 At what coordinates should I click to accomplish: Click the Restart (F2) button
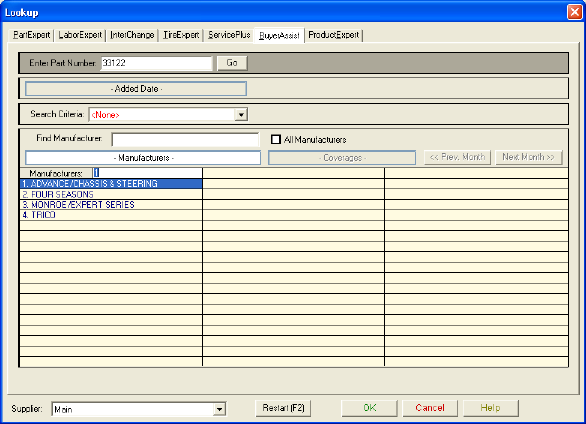point(283,408)
